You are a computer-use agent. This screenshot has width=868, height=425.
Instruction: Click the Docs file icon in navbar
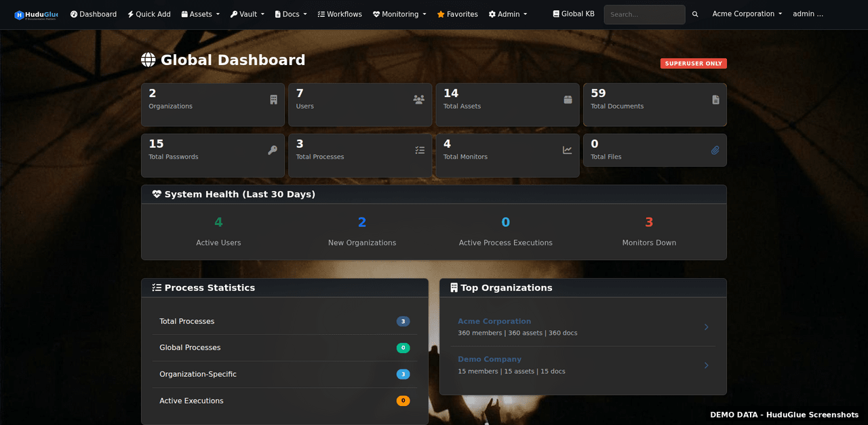(277, 14)
